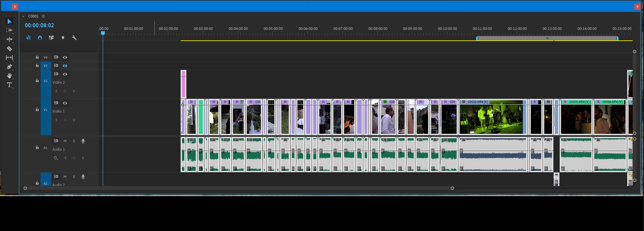Screen dimensions: 644x231
Task: Select the Hand tool
Action: click(x=9, y=76)
